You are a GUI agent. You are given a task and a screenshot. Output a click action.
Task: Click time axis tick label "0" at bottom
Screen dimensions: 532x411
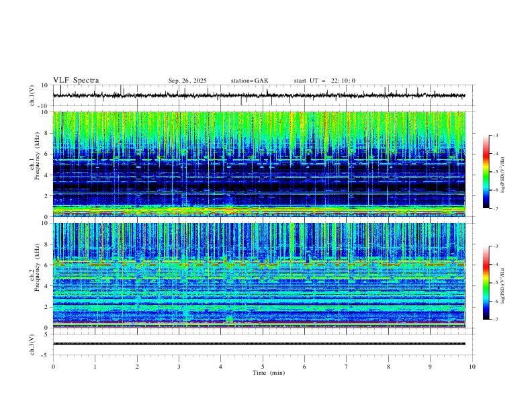click(x=53, y=367)
